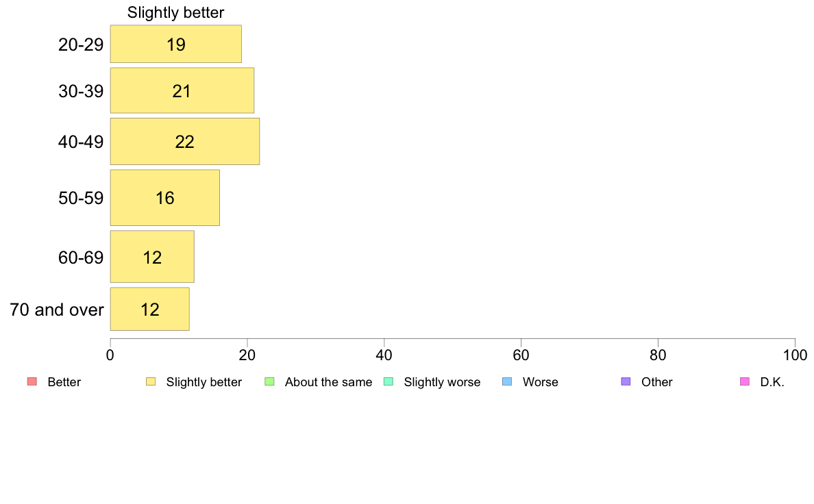Click the 40-49 age group label
Screen dimensions: 814x504
pyautogui.click(x=81, y=142)
